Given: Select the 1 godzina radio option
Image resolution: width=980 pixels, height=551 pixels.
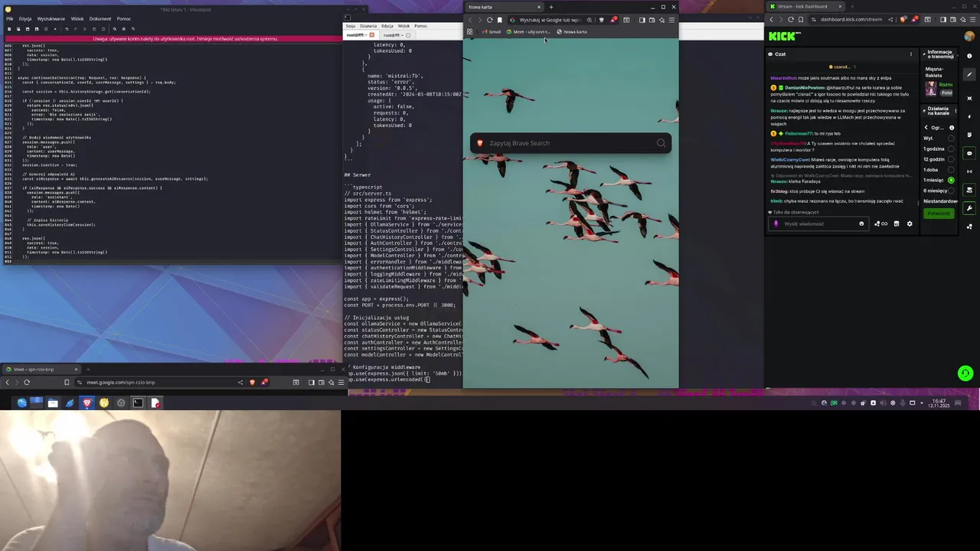Looking at the screenshot, I should [x=951, y=149].
